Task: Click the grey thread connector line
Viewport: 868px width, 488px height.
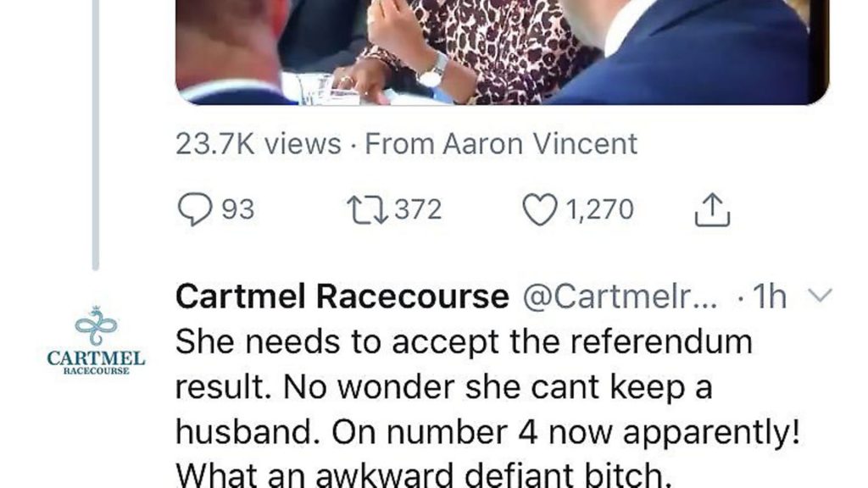Action: 96,135
